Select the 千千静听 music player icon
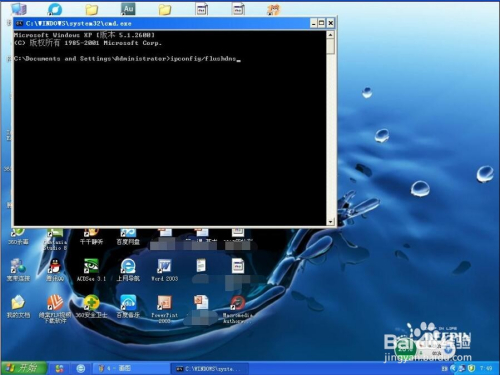 91,237
